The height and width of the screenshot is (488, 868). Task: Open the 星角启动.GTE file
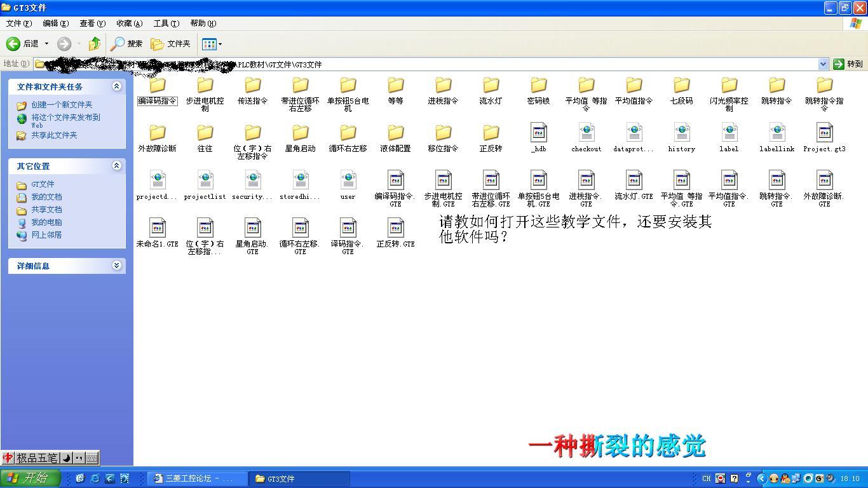(252, 229)
